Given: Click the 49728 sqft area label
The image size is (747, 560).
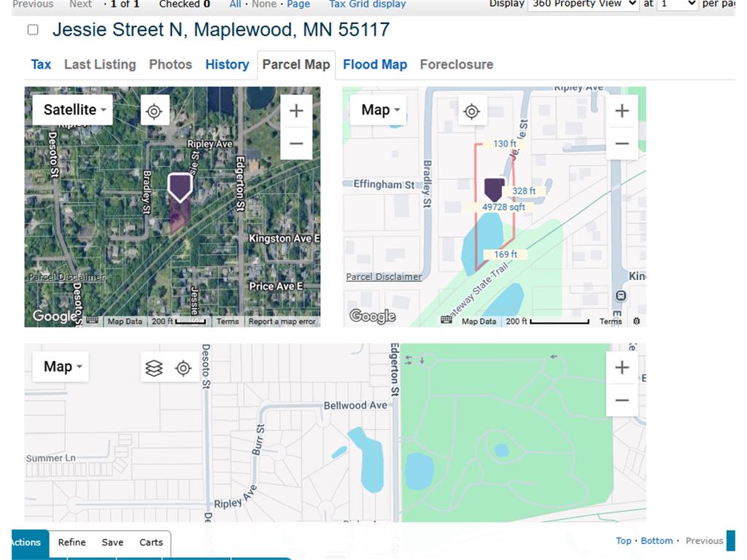Looking at the screenshot, I should [503, 207].
